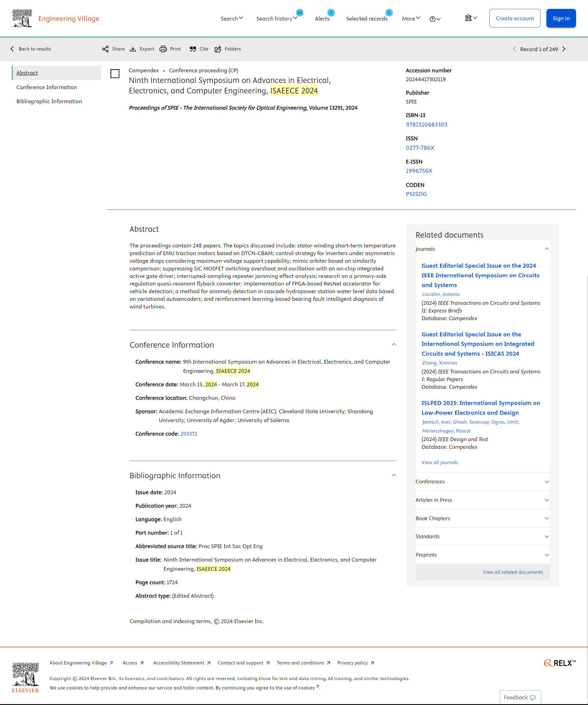This screenshot has height=705, width=588.
Task: Collapse the Bibliographic Information section
Action: coord(394,475)
